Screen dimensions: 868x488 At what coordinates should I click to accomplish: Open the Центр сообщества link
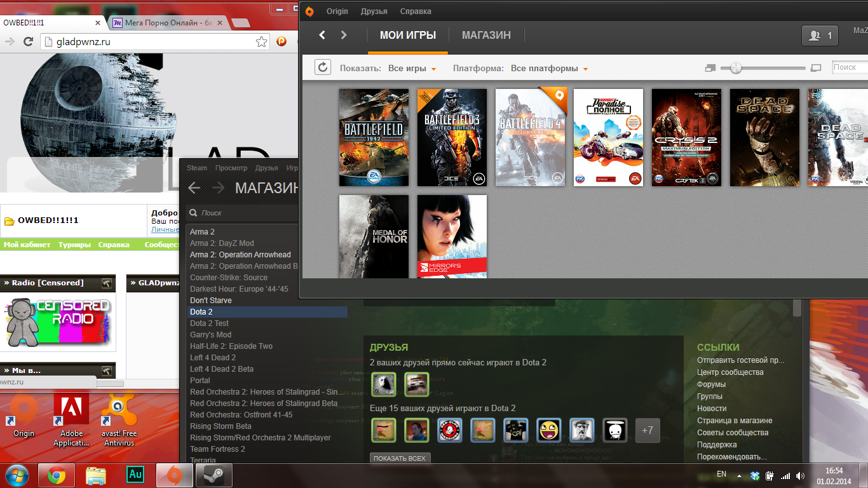pos(730,372)
